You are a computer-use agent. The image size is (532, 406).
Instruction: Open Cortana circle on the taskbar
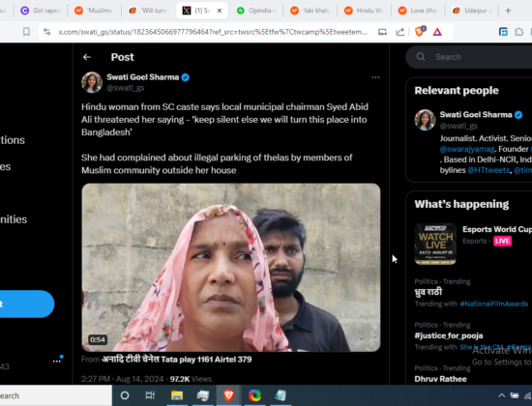[x=125, y=395]
